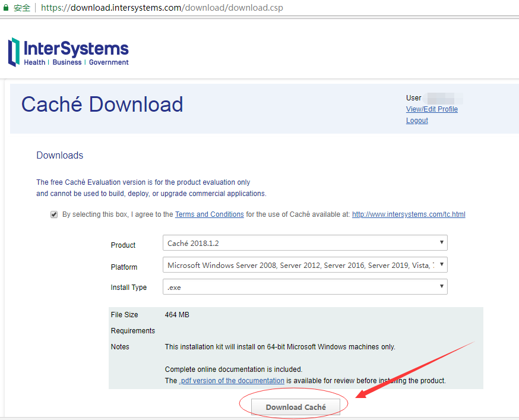Open the .pdf version of the documentation link
This screenshot has height=420, width=519.
pos(232,381)
